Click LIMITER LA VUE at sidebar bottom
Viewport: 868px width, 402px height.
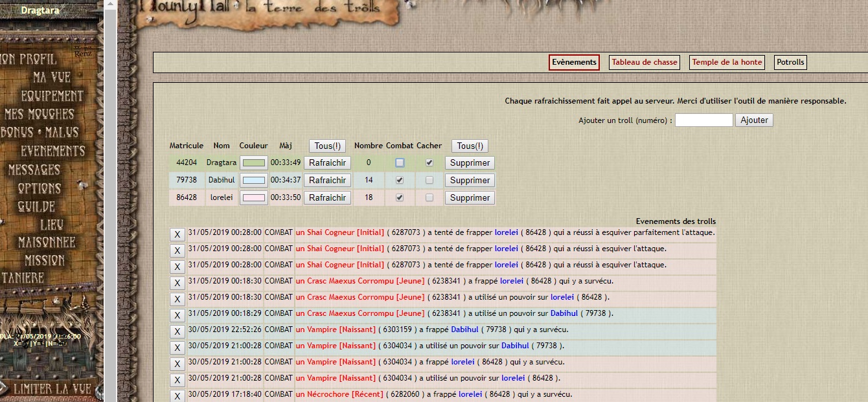[52, 389]
